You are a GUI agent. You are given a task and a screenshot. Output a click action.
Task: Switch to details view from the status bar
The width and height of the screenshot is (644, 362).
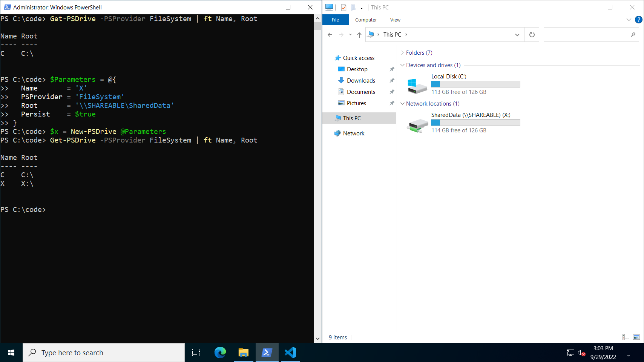pos(626,337)
